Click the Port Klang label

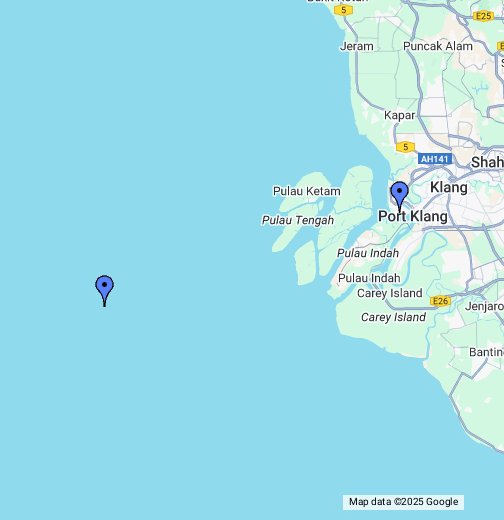pyautogui.click(x=413, y=216)
